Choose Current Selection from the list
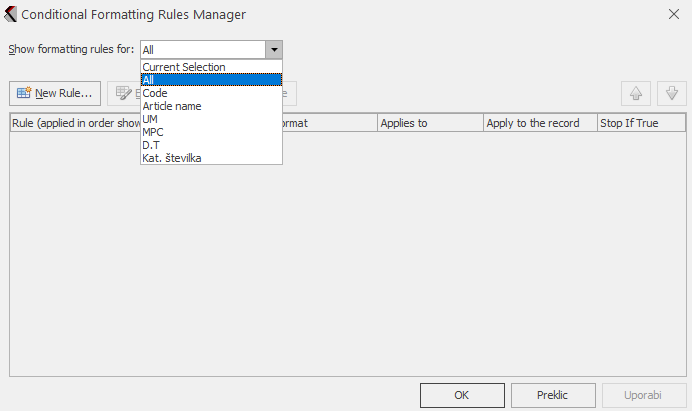Screen dimensions: 692x411 pyautogui.click(x=211, y=67)
